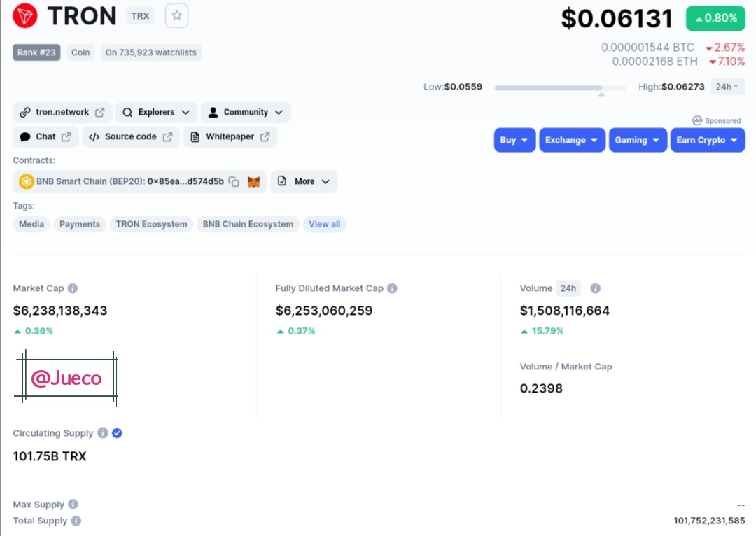Screen dimensions: 756x536
Task: Select the Media tag
Action: point(31,224)
